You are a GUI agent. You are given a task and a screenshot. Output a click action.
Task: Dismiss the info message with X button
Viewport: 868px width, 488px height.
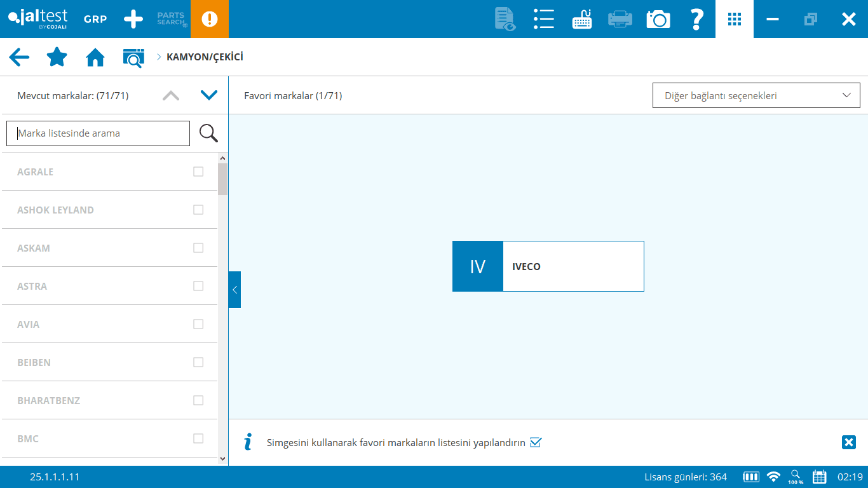pyautogui.click(x=848, y=442)
